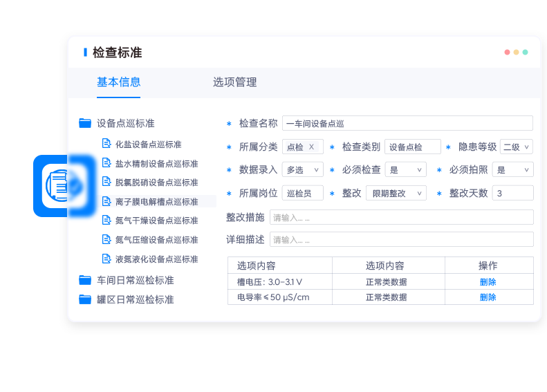Open the 数据录入 dropdown showing 多选
547x392 pixels.
[302, 169]
